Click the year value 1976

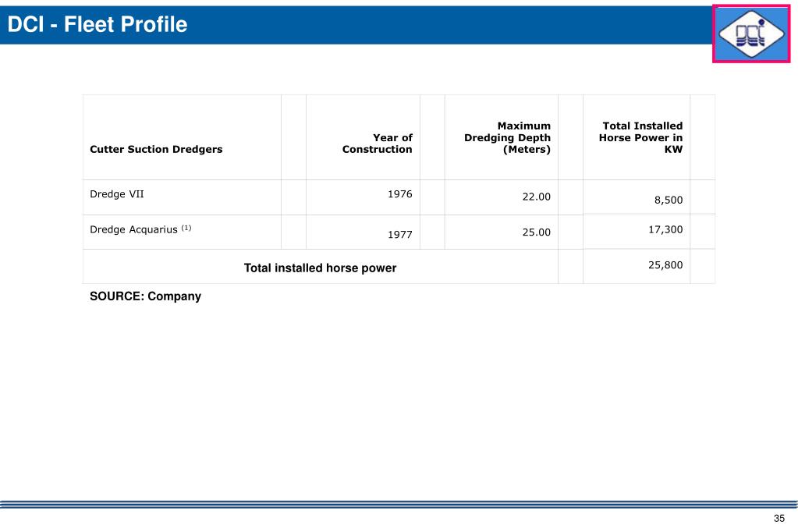pos(400,194)
